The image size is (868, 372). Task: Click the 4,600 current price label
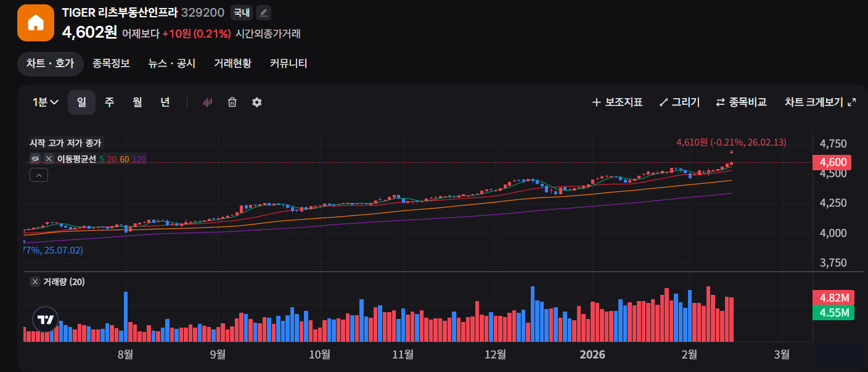[832, 162]
